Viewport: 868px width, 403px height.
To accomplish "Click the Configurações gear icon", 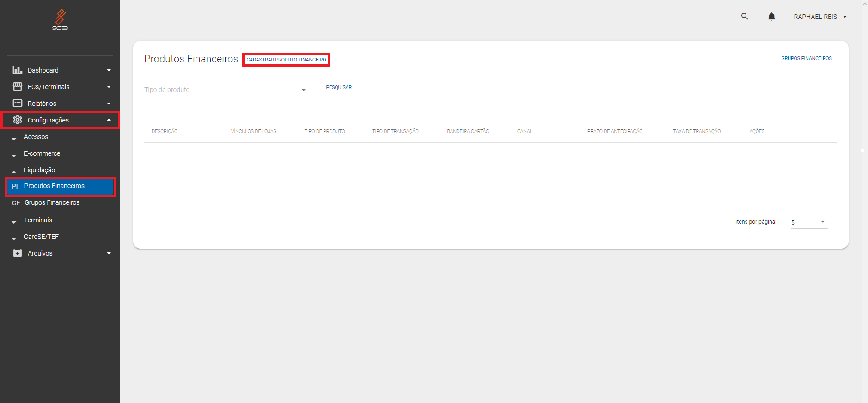I will tap(18, 120).
